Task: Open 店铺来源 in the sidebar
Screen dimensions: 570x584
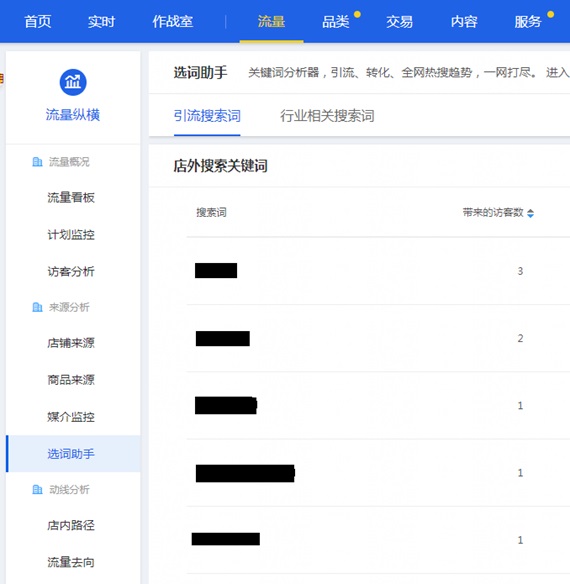Action: click(x=71, y=343)
